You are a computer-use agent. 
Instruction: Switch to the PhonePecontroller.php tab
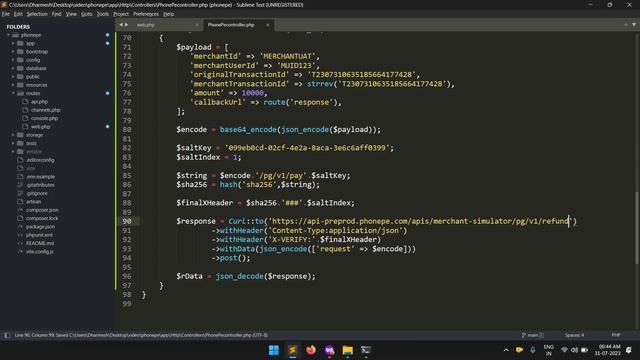click(231, 25)
